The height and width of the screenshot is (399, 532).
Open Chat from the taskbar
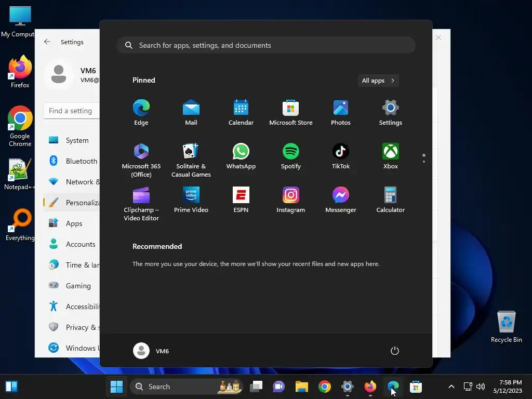pos(278,387)
